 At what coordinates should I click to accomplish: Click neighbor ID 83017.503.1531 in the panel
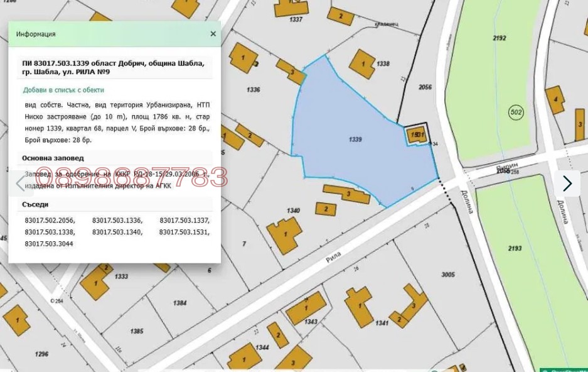[x=184, y=232]
